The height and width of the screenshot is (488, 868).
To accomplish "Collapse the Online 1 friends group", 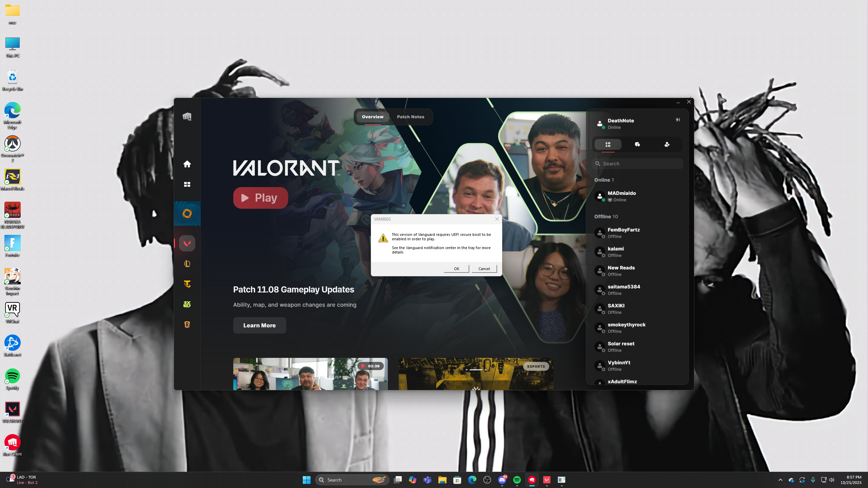I will click(604, 180).
